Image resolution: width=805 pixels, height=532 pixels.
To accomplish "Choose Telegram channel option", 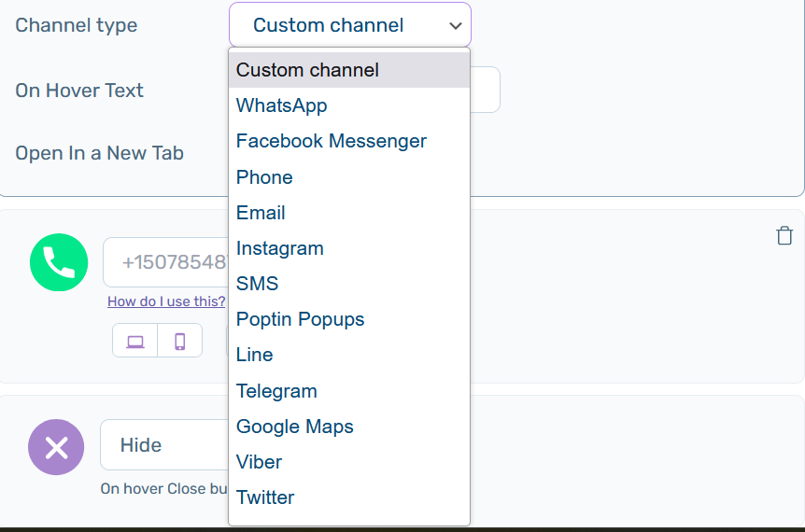I will [x=349, y=391].
